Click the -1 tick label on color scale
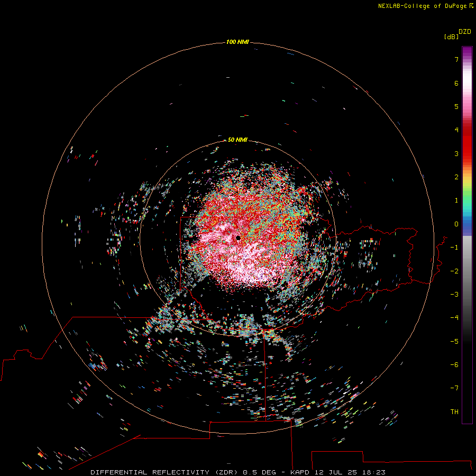 (x=454, y=248)
